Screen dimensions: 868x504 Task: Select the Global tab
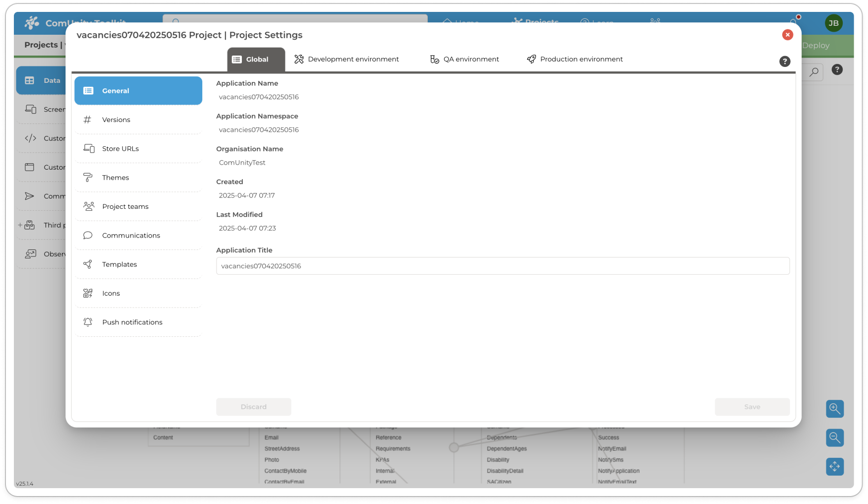pyautogui.click(x=256, y=60)
